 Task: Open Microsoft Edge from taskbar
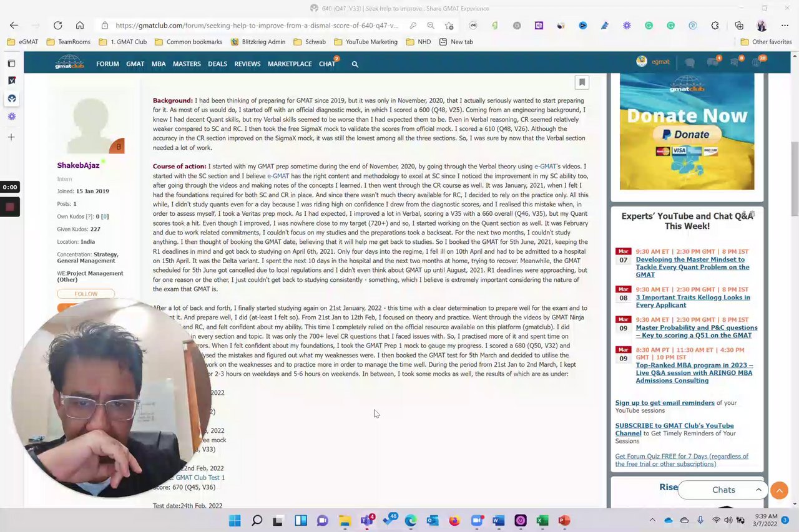[x=410, y=520]
